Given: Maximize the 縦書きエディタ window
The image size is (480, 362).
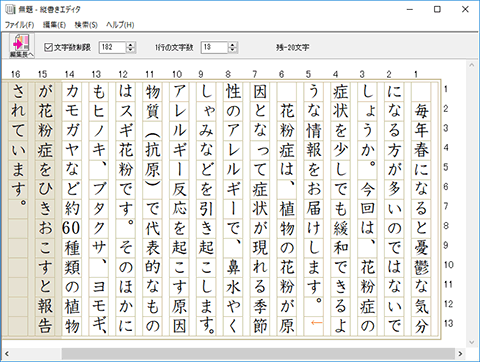Looking at the screenshot, I should tap(437, 9).
